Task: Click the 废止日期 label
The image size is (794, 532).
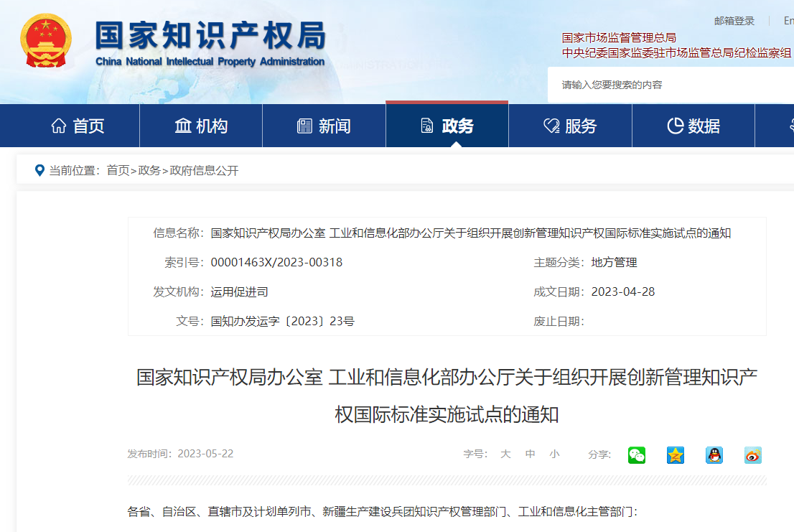Action: (x=559, y=321)
